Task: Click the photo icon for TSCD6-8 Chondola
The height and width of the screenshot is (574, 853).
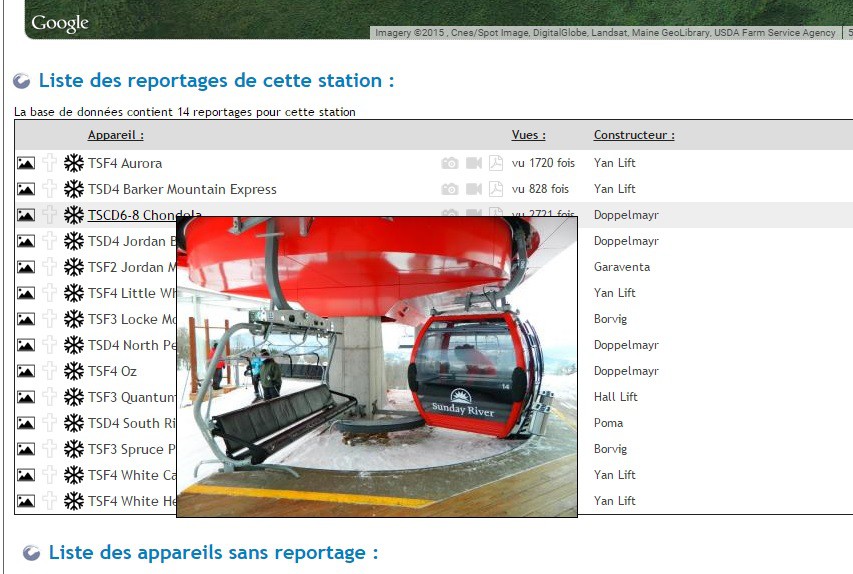Action: [x=26, y=215]
